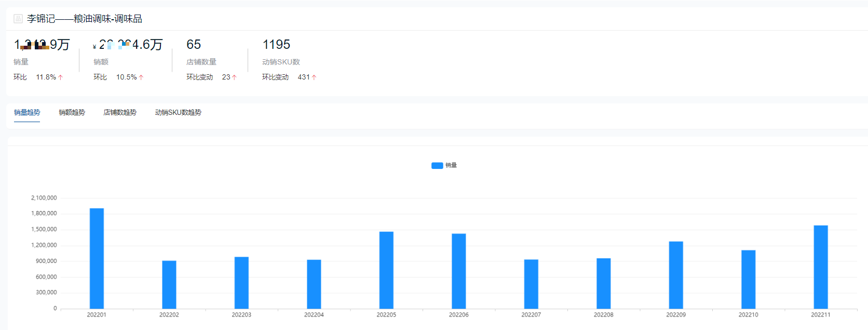
Task: Click the 1,200,000 y-axis label
Action: tap(44, 245)
